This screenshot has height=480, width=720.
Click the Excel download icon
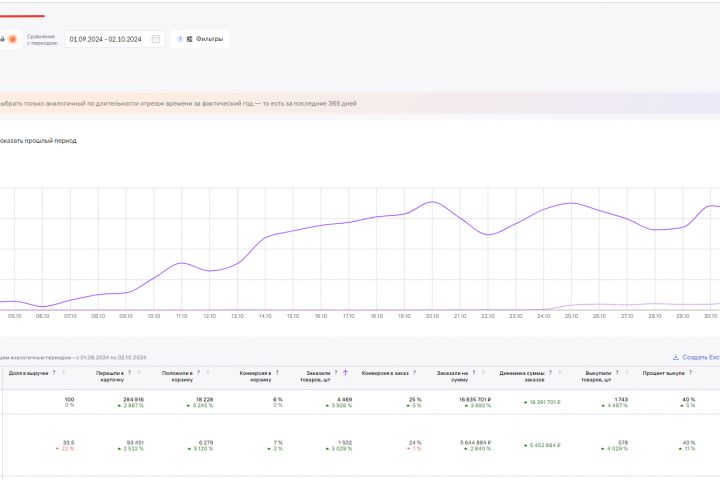click(676, 357)
